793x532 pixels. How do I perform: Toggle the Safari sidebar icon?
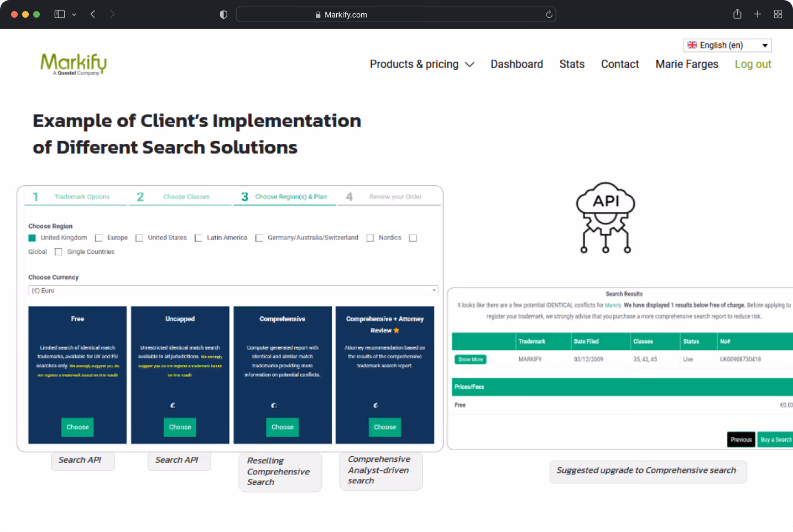(x=60, y=14)
